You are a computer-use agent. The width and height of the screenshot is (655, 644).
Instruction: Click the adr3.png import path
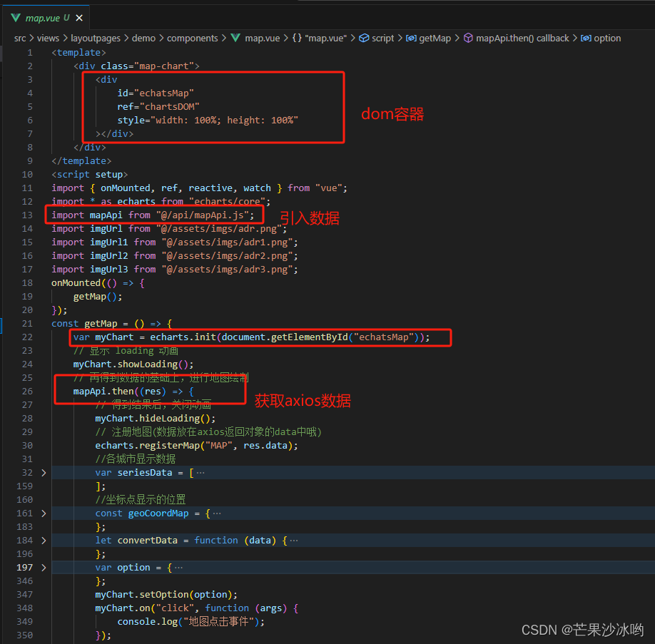coord(227,270)
